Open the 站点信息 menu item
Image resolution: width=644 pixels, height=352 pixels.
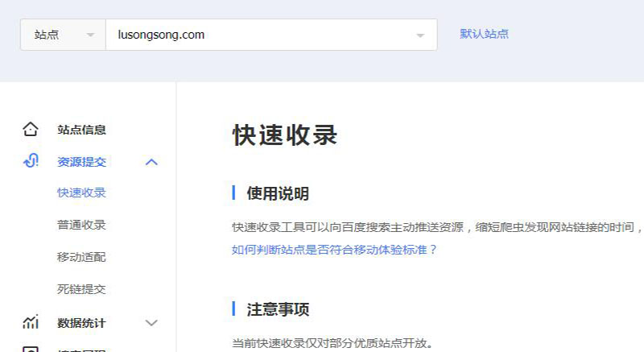pos(81,130)
